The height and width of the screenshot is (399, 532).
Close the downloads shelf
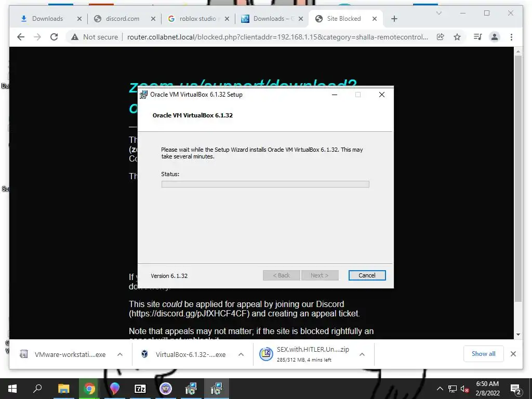click(513, 354)
